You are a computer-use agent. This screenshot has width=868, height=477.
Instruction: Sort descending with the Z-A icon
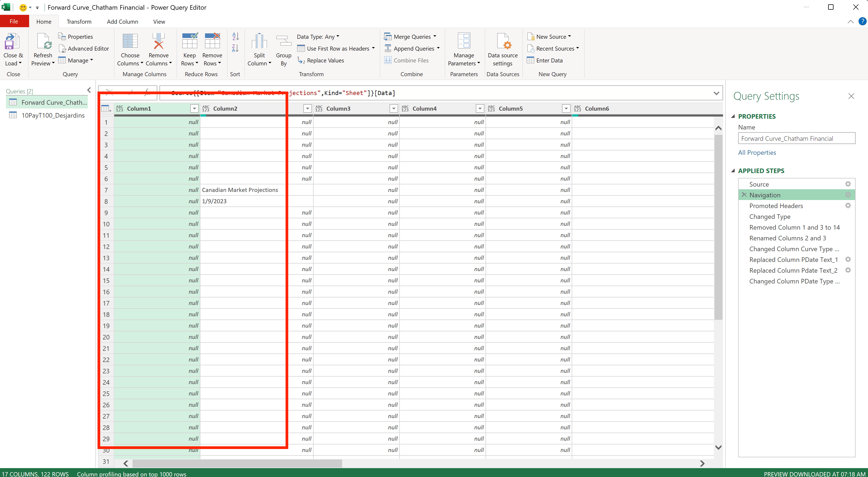[235, 48]
